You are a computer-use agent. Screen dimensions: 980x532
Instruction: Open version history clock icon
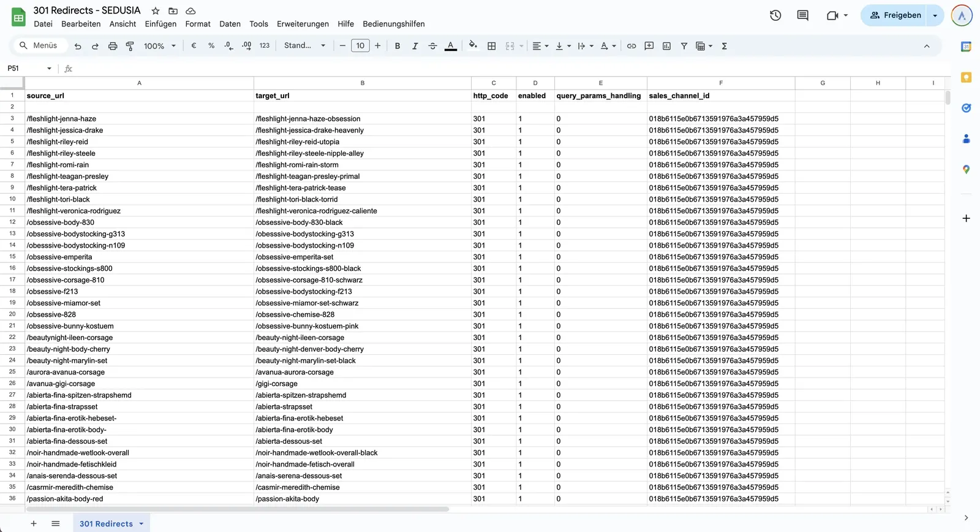[775, 15]
